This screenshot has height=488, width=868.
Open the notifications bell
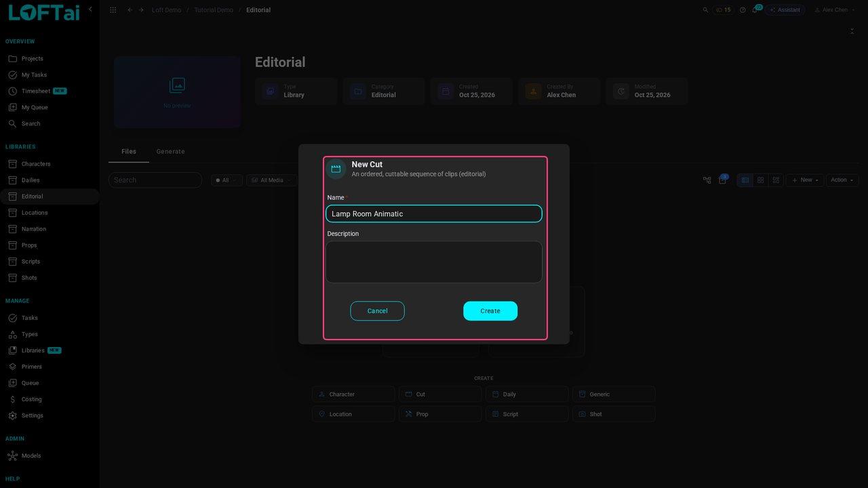pos(755,10)
